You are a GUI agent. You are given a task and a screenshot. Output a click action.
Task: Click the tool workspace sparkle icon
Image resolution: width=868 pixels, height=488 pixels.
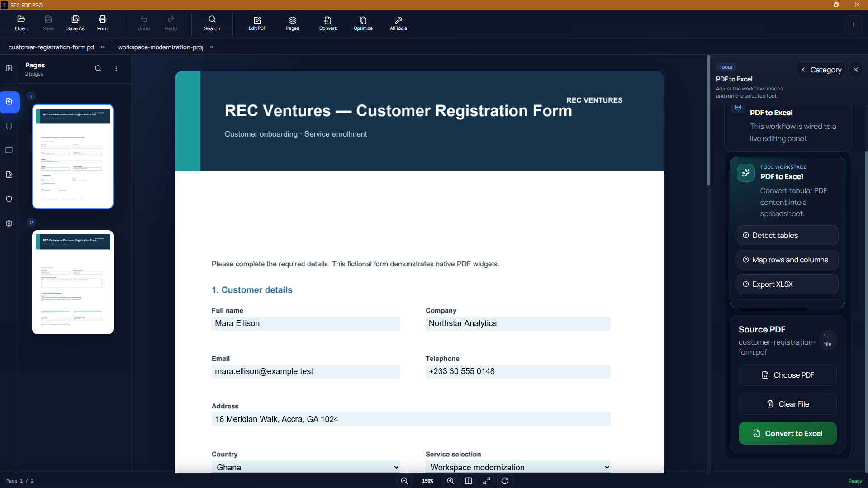click(746, 173)
